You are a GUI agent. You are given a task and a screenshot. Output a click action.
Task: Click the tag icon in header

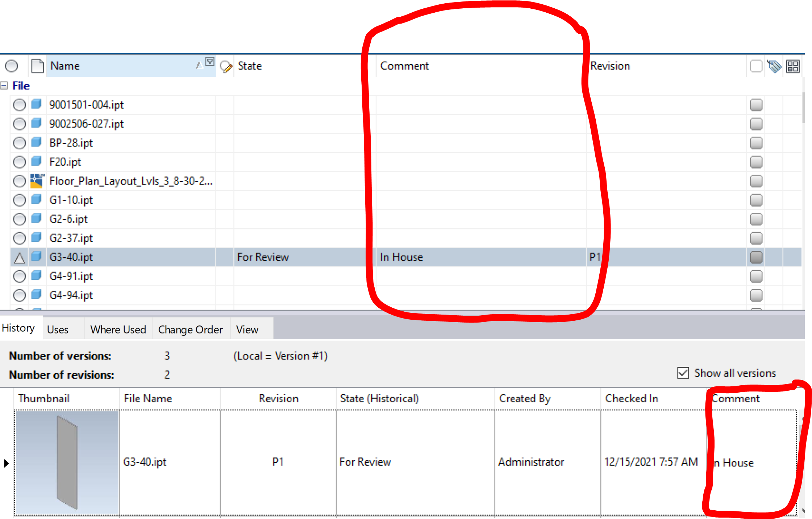tap(774, 66)
